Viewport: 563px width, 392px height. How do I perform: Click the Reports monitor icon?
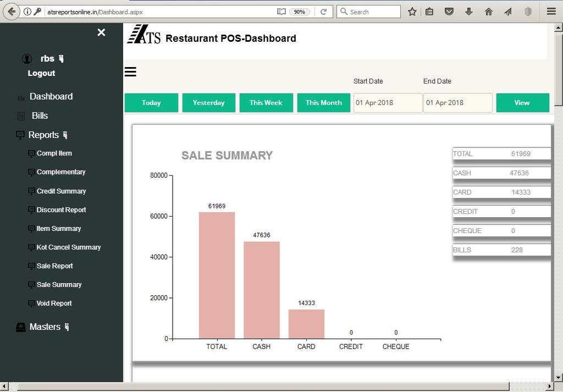tap(20, 135)
